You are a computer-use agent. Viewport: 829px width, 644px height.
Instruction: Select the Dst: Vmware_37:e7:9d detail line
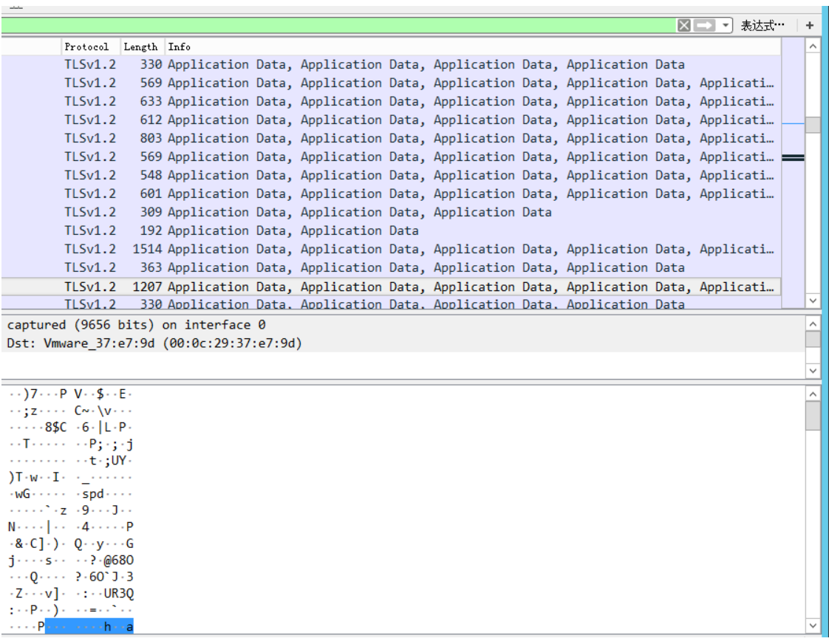(155, 343)
